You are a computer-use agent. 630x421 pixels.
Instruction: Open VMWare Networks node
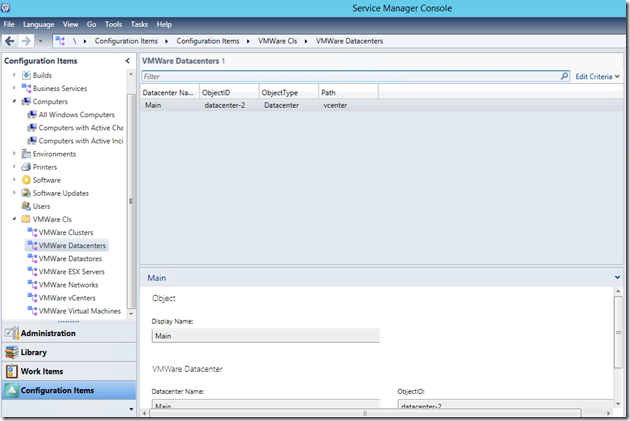[68, 284]
